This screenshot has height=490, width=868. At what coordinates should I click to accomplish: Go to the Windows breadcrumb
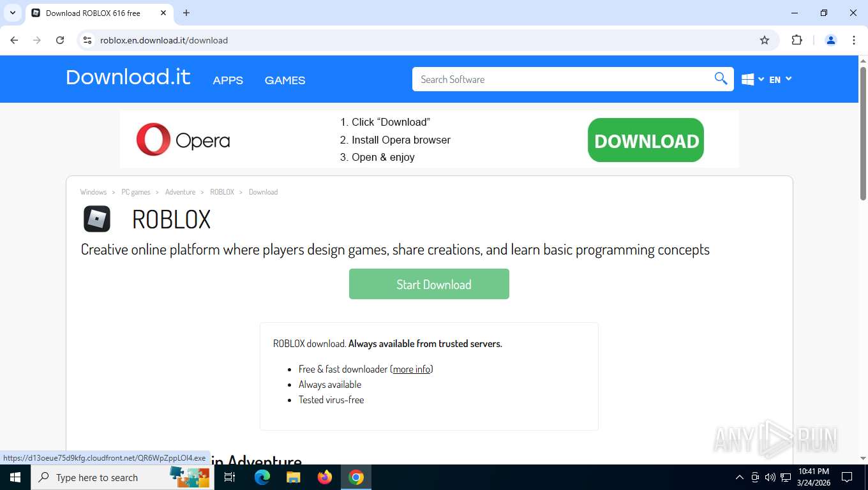[93, 192]
